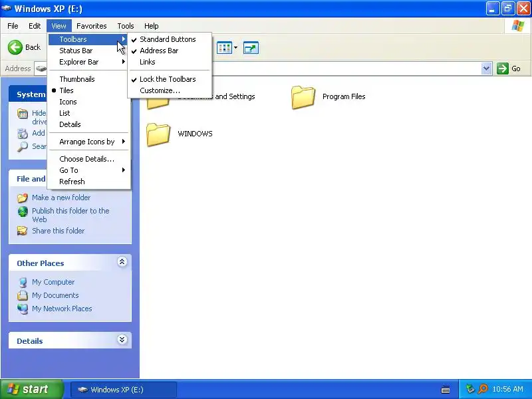Click the Hide drive contents icon
This screenshot has width=532, height=399.
click(23, 114)
